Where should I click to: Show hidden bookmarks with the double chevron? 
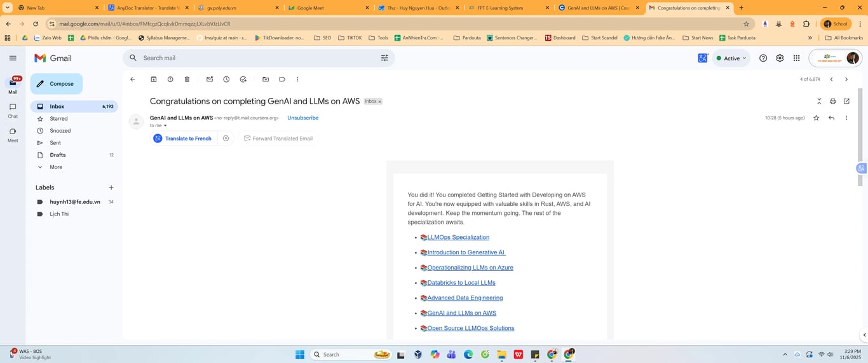click(810, 38)
